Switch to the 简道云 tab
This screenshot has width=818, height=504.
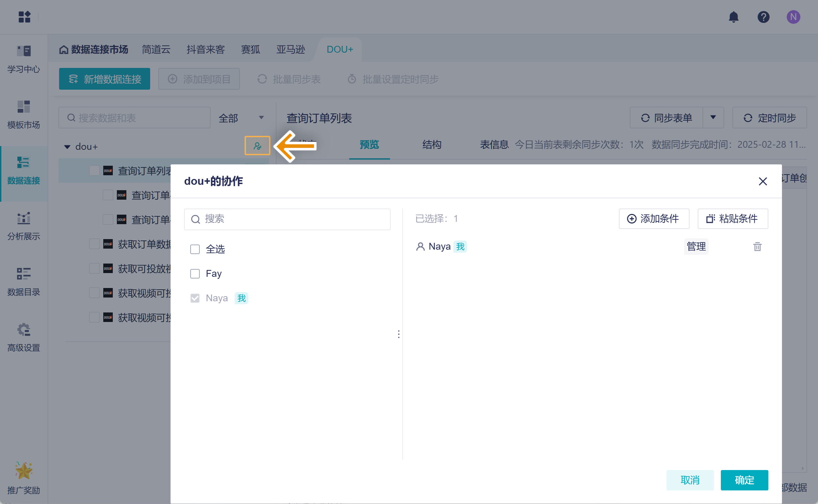coord(156,50)
